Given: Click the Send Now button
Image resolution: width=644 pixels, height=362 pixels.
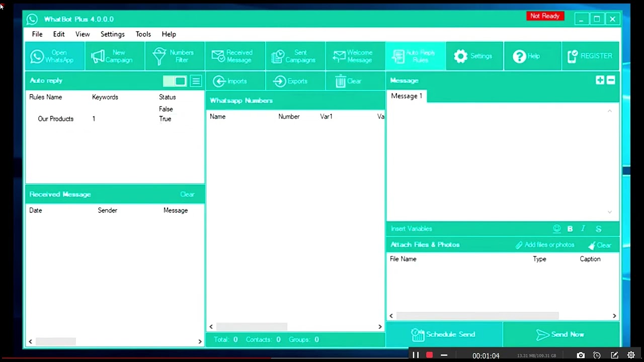Looking at the screenshot, I should 561,334.
